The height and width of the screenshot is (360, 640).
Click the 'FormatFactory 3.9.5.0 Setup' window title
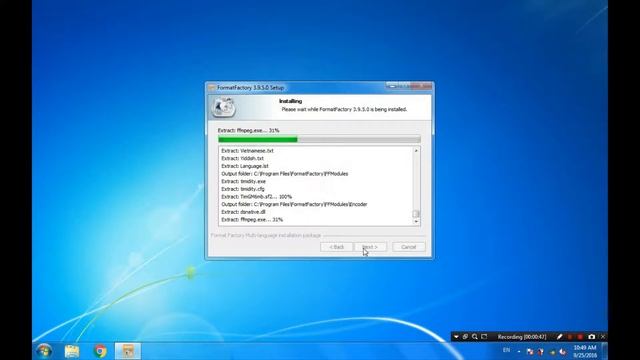[x=251, y=87]
